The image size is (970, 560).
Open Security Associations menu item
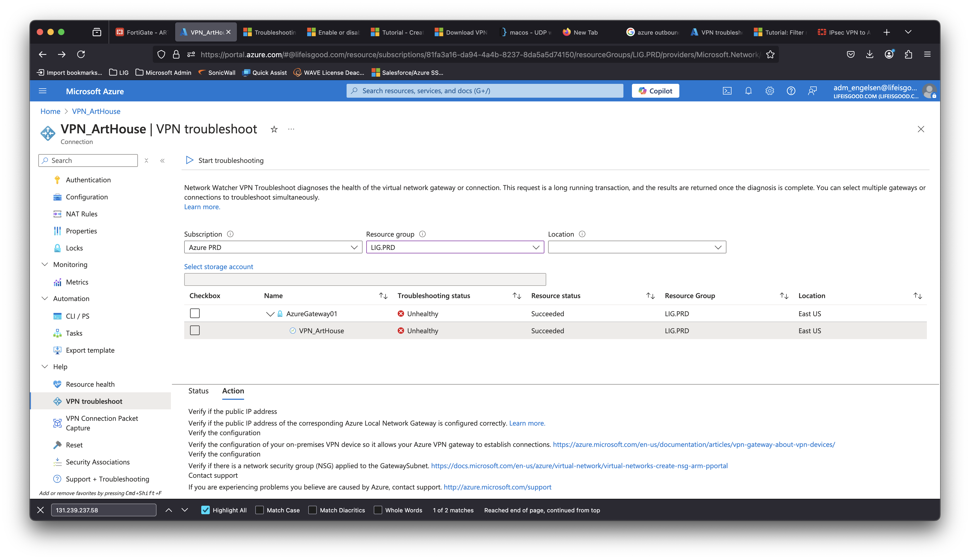click(x=98, y=462)
